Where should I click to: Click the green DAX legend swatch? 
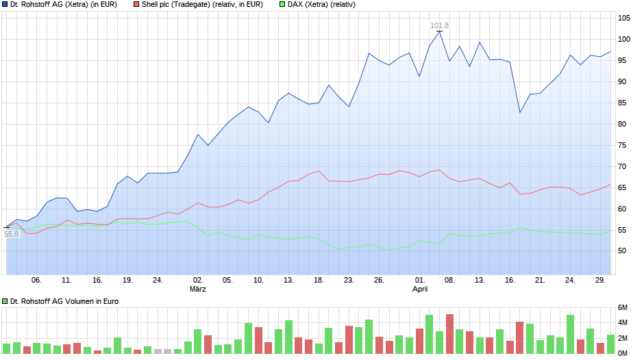point(282,5)
